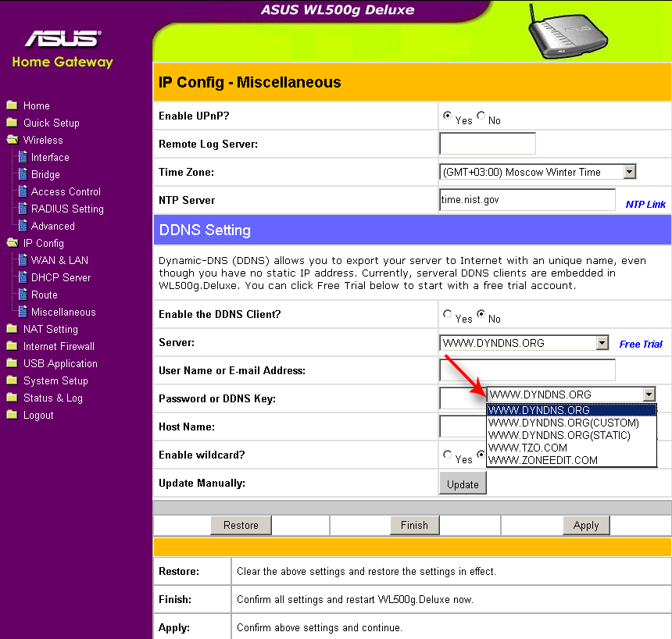Click the arrow of the expanded server list
This screenshot has height=639, width=672.
tap(649, 394)
